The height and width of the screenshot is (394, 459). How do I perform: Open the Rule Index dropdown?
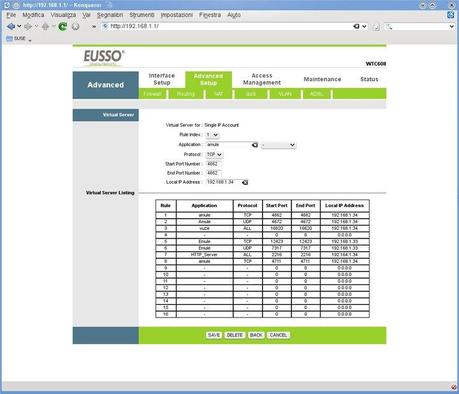coord(212,135)
